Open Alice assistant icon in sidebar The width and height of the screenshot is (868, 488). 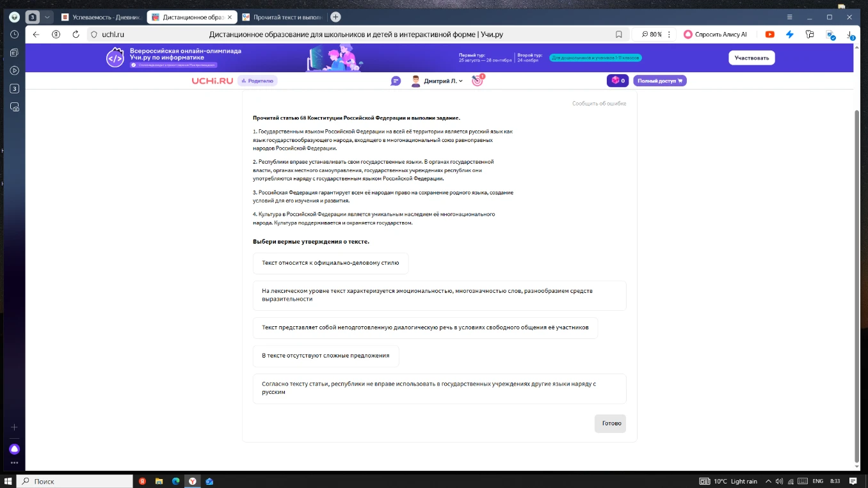coord(15,449)
